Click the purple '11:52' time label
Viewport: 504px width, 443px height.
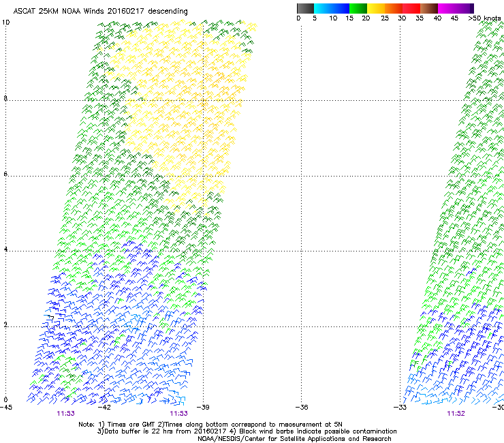[456, 414]
